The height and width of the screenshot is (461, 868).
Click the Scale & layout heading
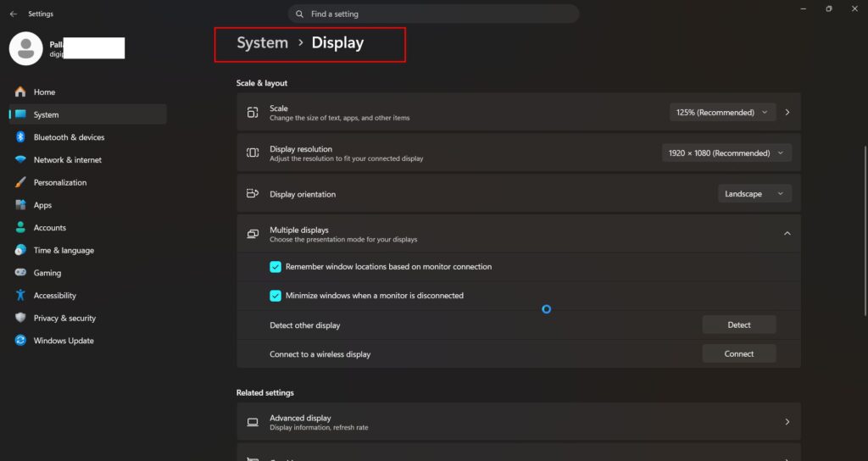(x=262, y=83)
